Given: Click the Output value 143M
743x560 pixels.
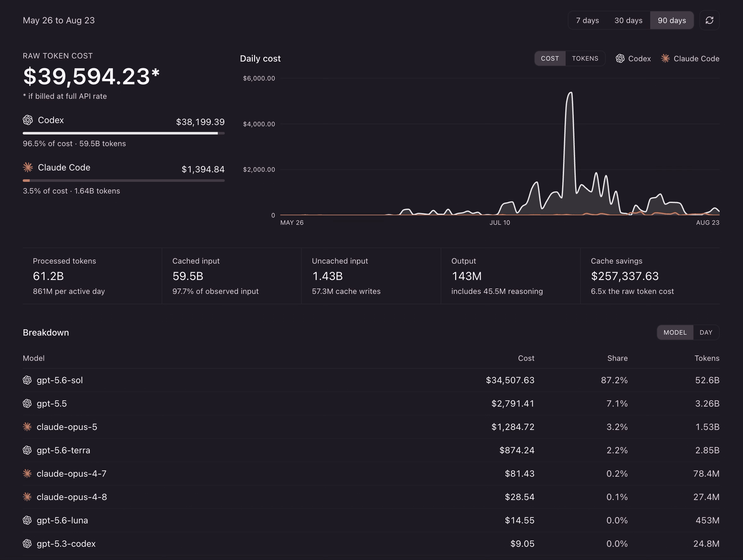Looking at the screenshot, I should [x=467, y=276].
